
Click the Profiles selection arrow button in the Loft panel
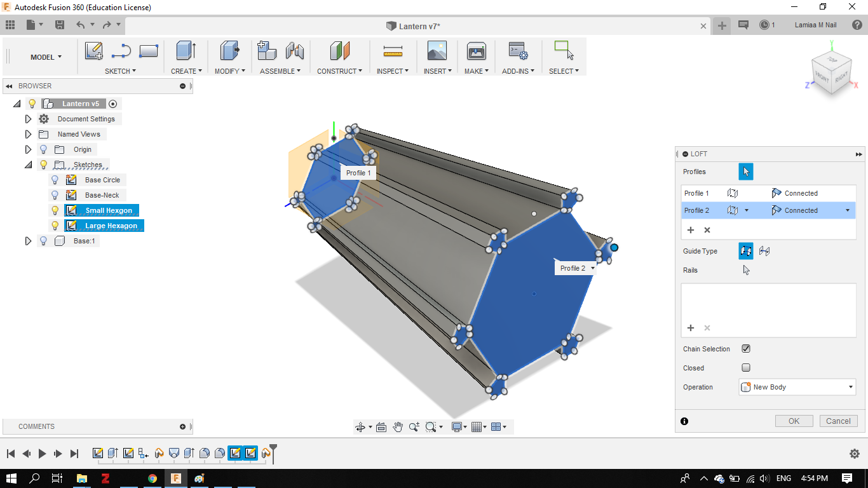point(746,172)
